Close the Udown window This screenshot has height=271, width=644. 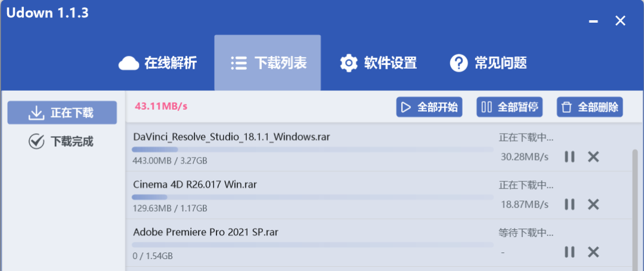point(620,21)
